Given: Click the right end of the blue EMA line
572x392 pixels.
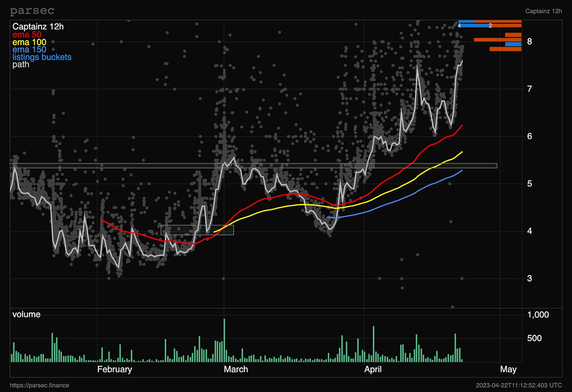Looking at the screenshot, I should click(462, 170).
